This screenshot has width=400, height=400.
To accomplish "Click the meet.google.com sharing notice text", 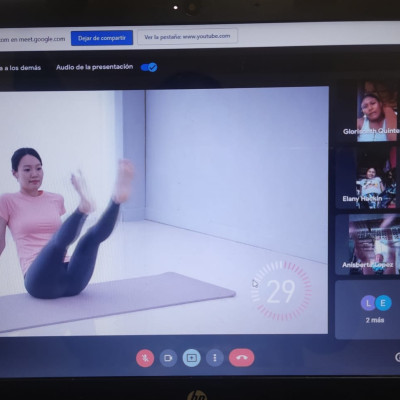I will pos(33,39).
